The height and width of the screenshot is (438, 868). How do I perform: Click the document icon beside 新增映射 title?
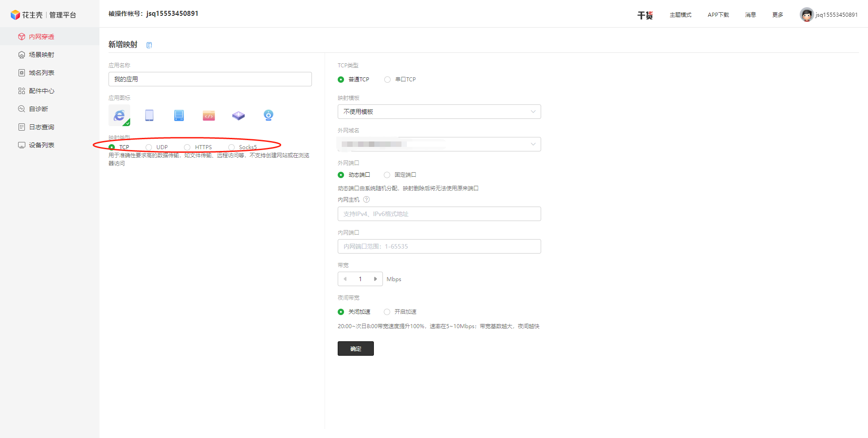[x=149, y=45]
